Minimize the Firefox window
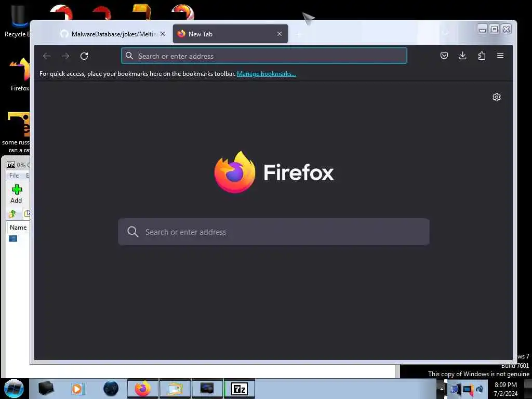 (482, 30)
